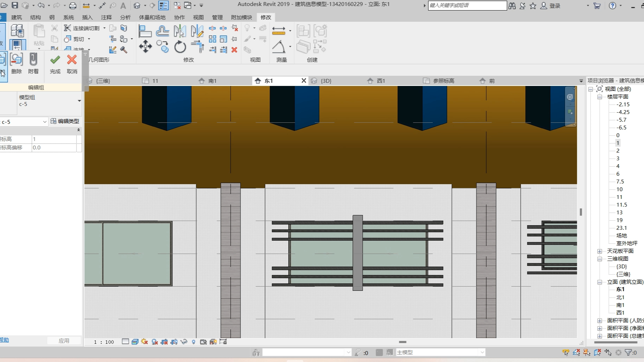Select the Move tool in the ribbon
Image resolution: width=644 pixels, height=362 pixels.
pyautogui.click(x=145, y=46)
